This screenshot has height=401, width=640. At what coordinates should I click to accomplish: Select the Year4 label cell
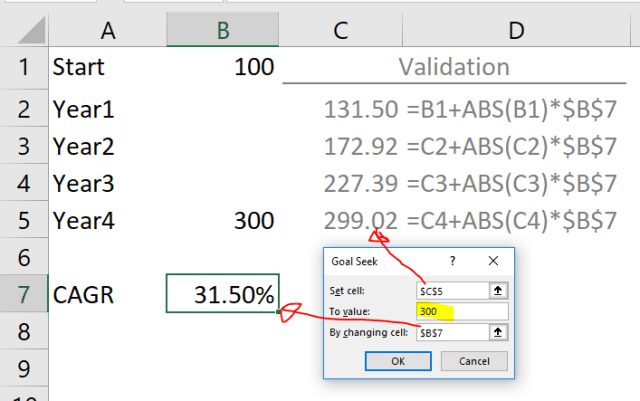108,221
